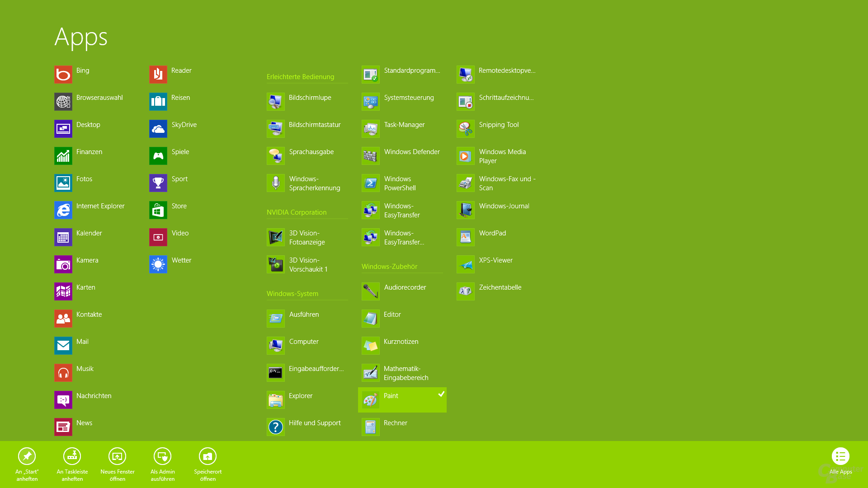
Task: Open Windows Defender entry
Action: point(402,156)
